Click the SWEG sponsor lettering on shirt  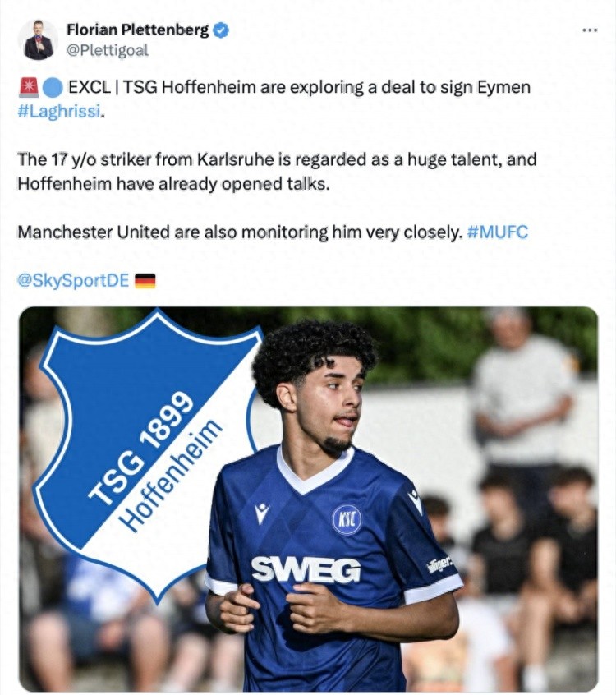tap(306, 569)
